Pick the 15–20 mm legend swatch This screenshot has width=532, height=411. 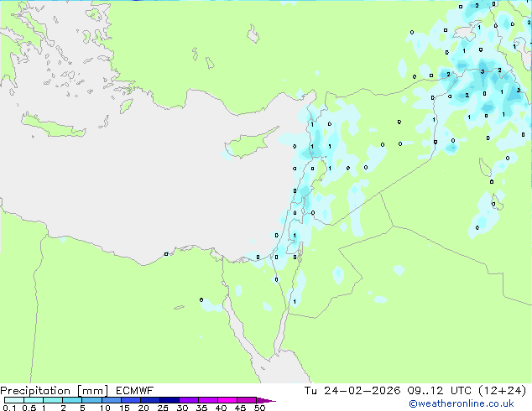130,400
